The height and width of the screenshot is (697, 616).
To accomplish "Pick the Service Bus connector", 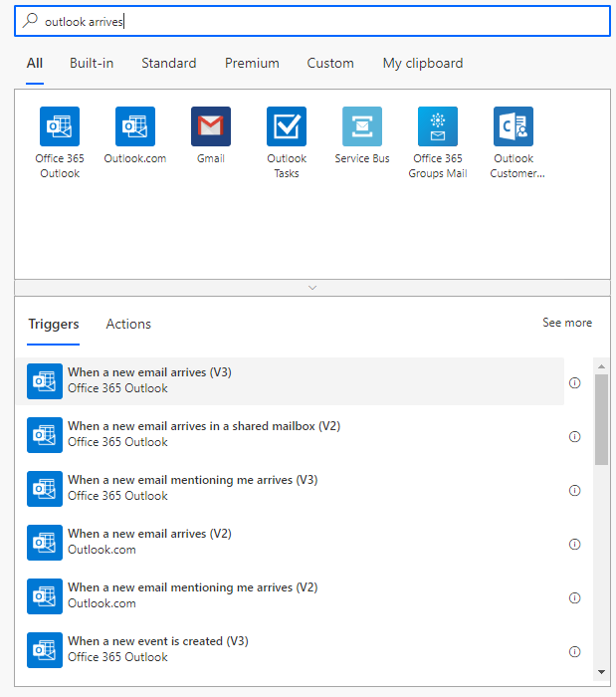I will point(362,126).
